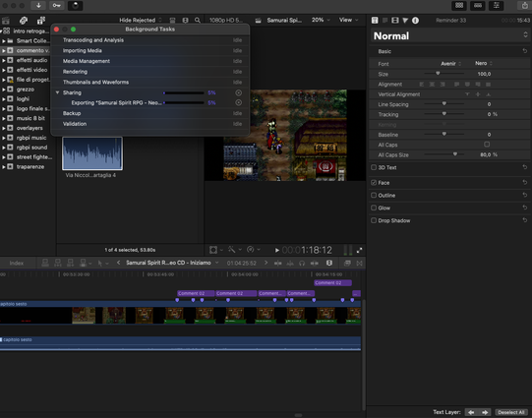Enable the 3D Text checkbox

pyautogui.click(x=374, y=167)
